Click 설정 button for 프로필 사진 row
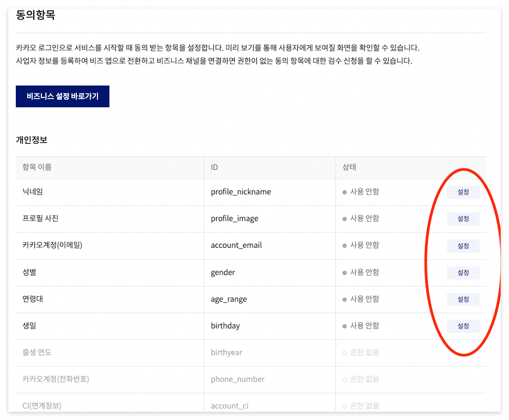509x420 pixels. [463, 219]
